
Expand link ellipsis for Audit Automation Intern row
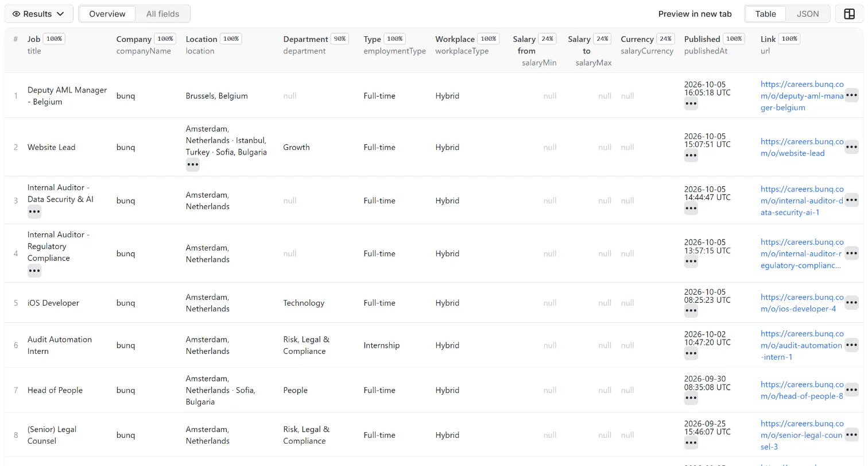[852, 345]
